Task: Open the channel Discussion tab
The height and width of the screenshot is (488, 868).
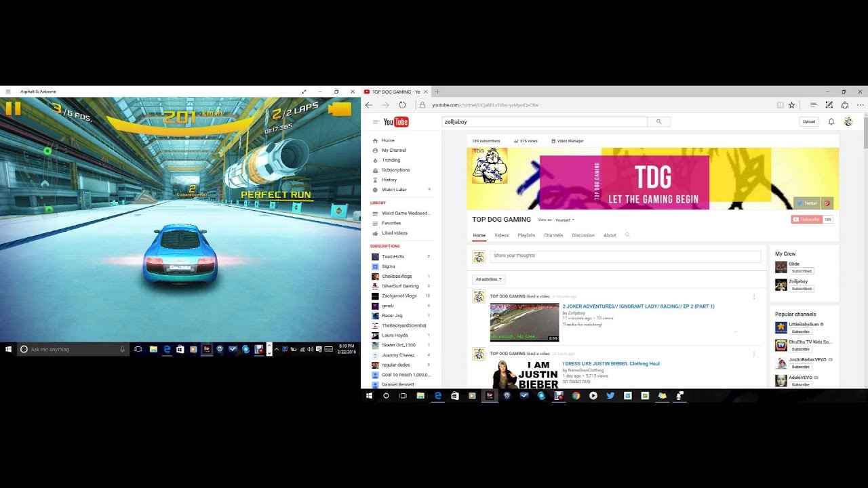Action: (583, 235)
